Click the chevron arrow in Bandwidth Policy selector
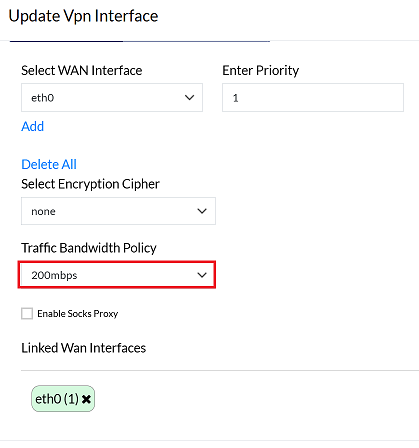 202,275
